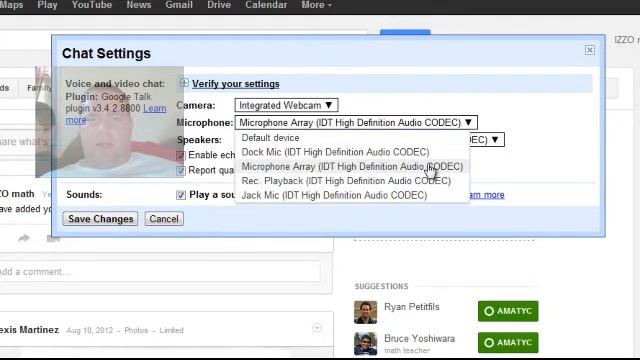Click Ryan Petitfils profile photo
The height and width of the screenshot is (360, 640).
pyautogui.click(x=365, y=312)
